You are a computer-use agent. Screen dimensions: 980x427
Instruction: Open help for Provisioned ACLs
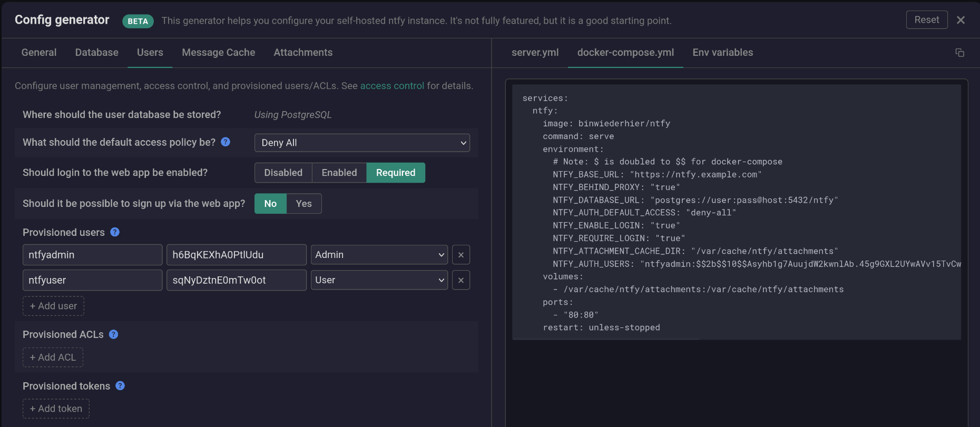coord(113,334)
